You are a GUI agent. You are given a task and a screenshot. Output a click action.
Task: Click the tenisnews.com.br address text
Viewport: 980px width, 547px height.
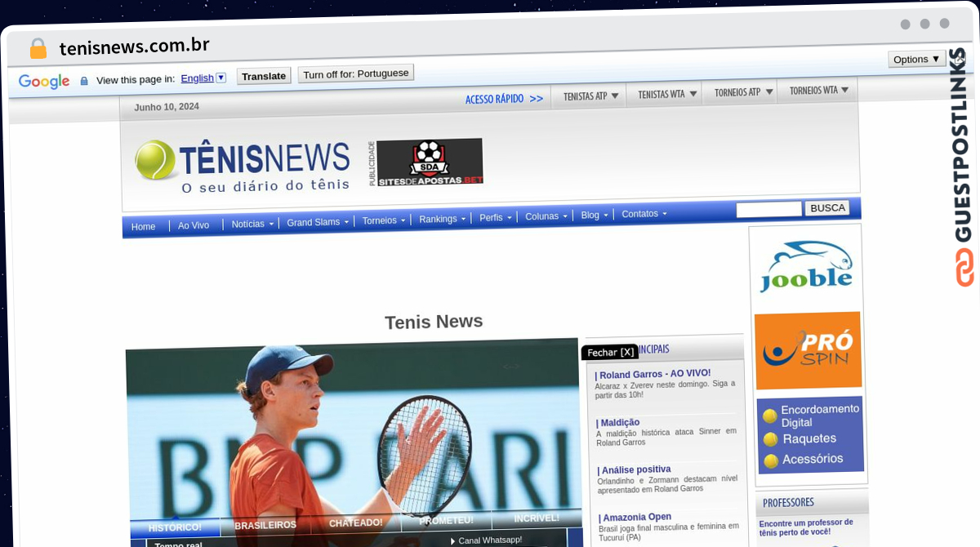pyautogui.click(x=134, y=47)
